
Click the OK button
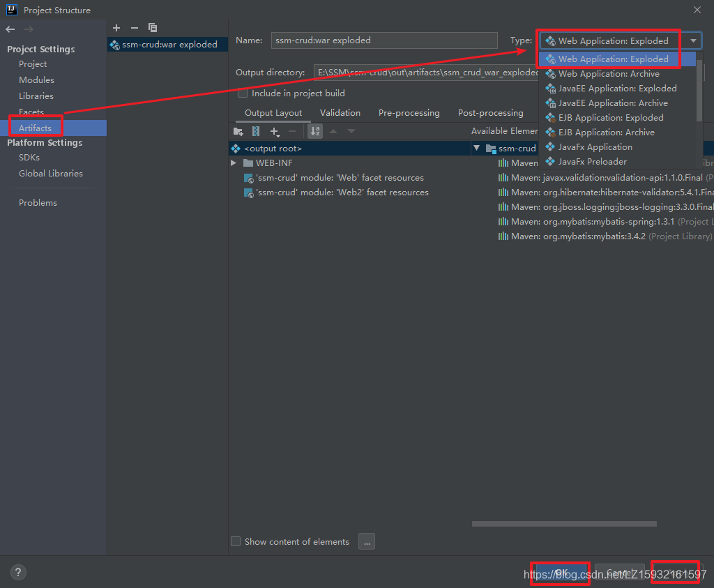pos(561,573)
